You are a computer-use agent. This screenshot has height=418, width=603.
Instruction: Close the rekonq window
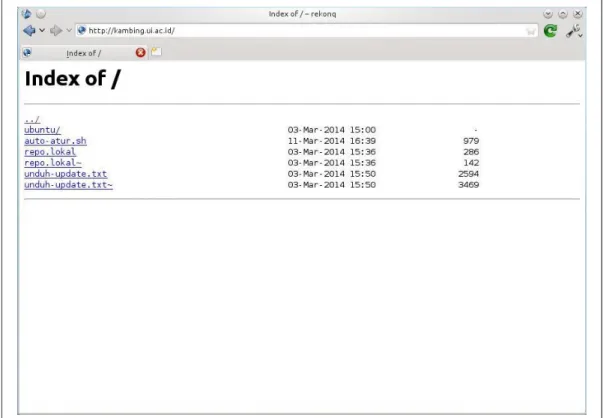coord(578,14)
